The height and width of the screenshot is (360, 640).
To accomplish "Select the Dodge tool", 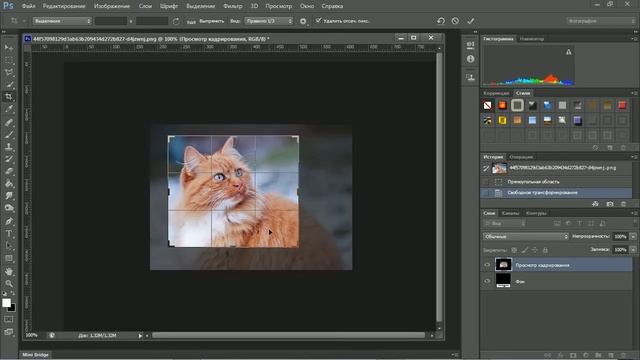I will tap(9, 208).
